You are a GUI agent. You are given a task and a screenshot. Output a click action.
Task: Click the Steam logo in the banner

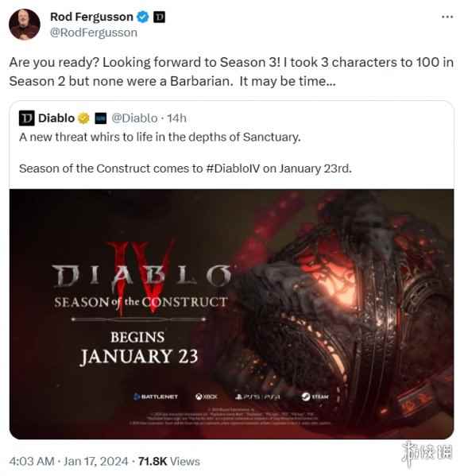(x=315, y=397)
